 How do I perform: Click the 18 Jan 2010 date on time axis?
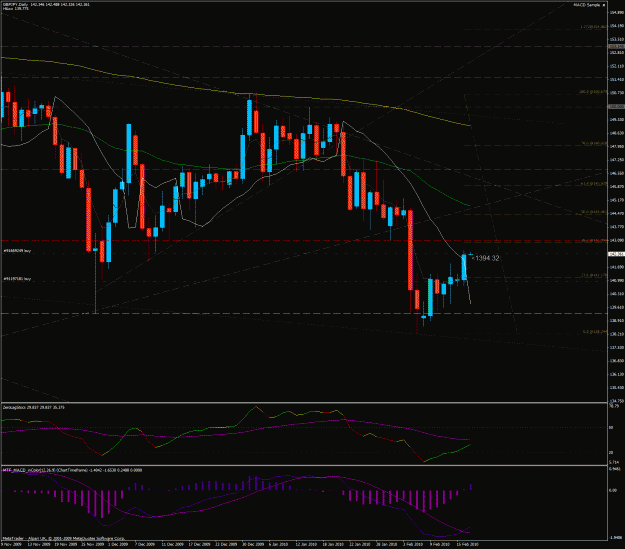333,544
